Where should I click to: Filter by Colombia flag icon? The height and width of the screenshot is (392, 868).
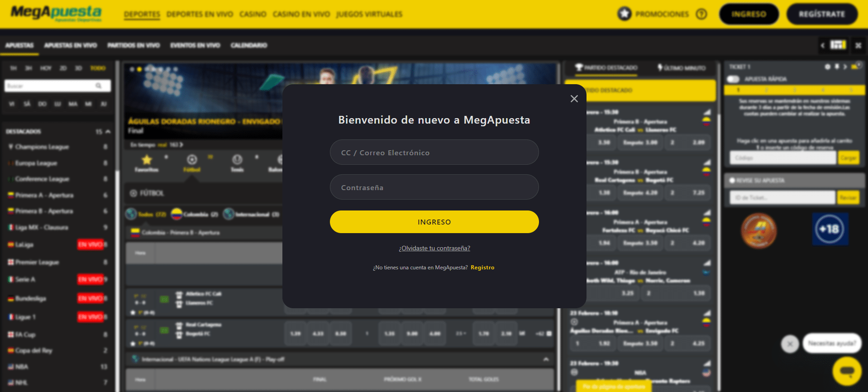click(x=176, y=214)
